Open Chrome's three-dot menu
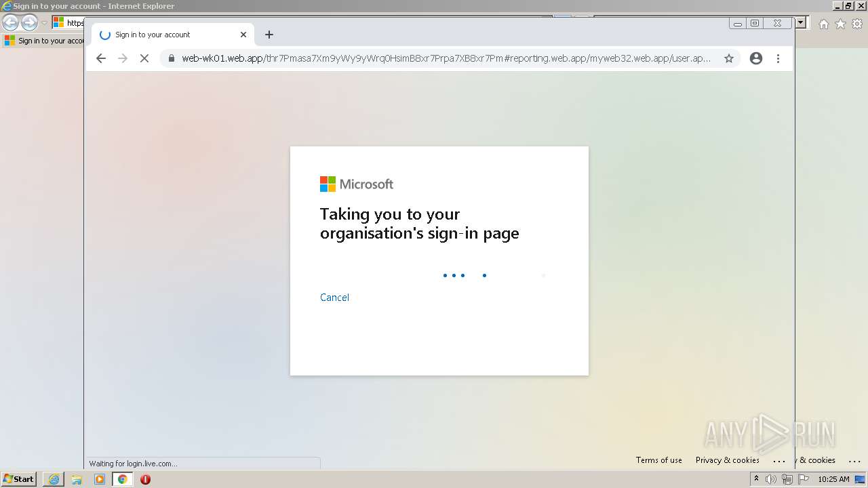The width and height of the screenshot is (868, 488). click(x=778, y=58)
